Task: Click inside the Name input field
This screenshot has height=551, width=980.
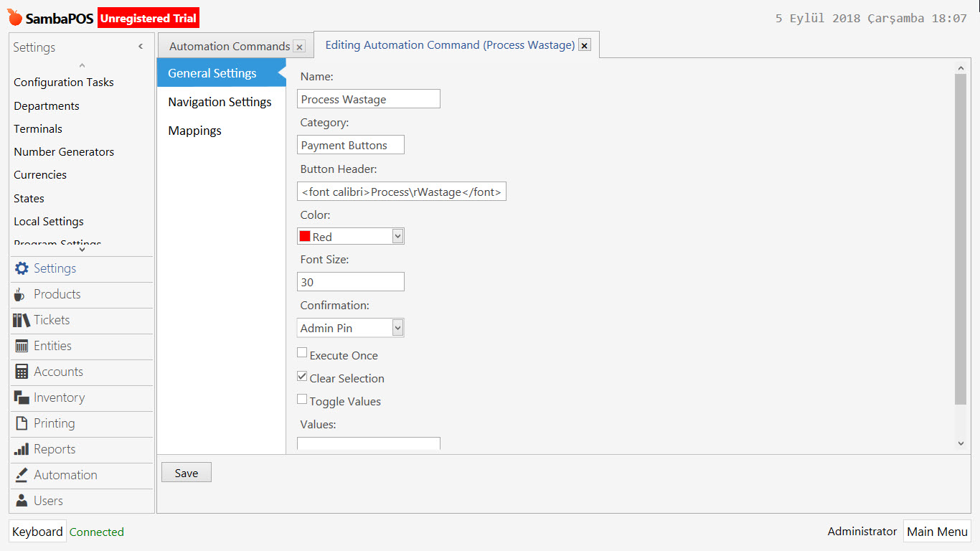Action: 368,98
